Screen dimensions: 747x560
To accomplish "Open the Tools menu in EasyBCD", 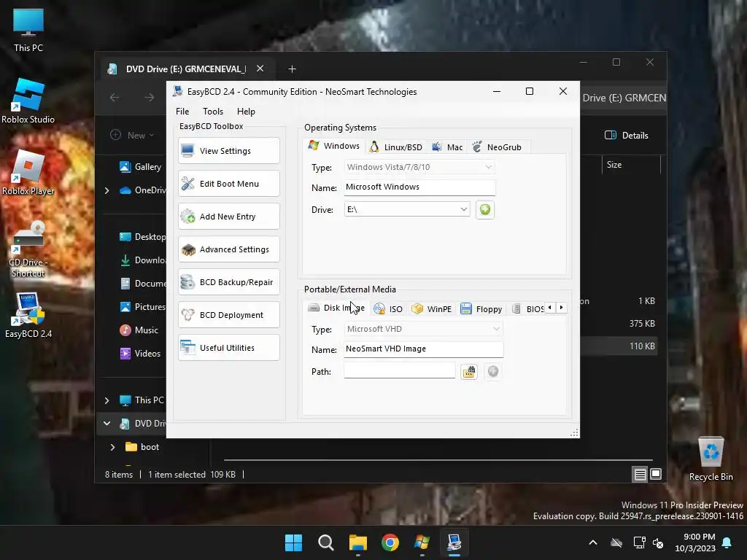I will pyautogui.click(x=213, y=112).
